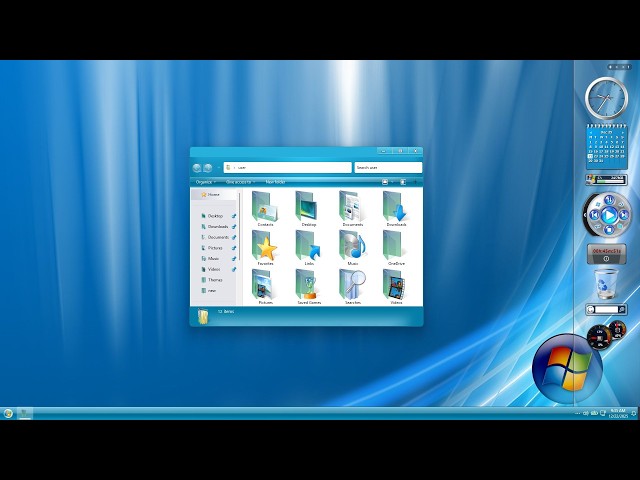Open the Start menu orb
Screen dimensions: 640x480
[8, 413]
